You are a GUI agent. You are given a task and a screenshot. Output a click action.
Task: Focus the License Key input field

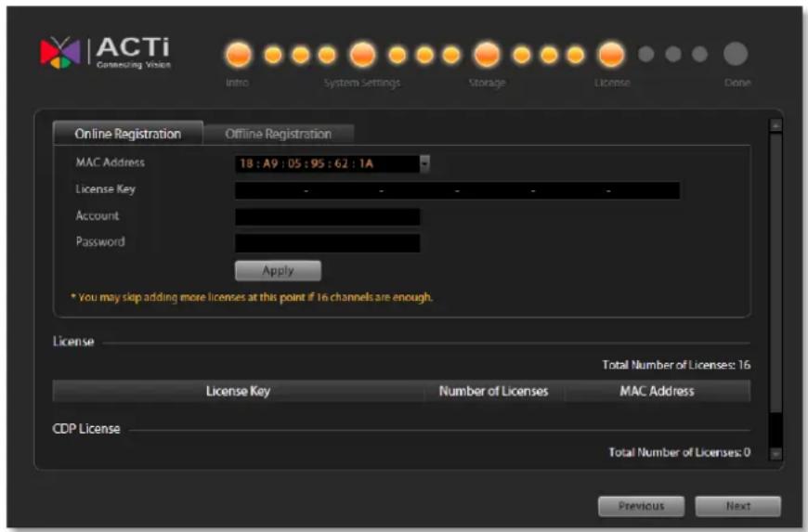point(457,190)
